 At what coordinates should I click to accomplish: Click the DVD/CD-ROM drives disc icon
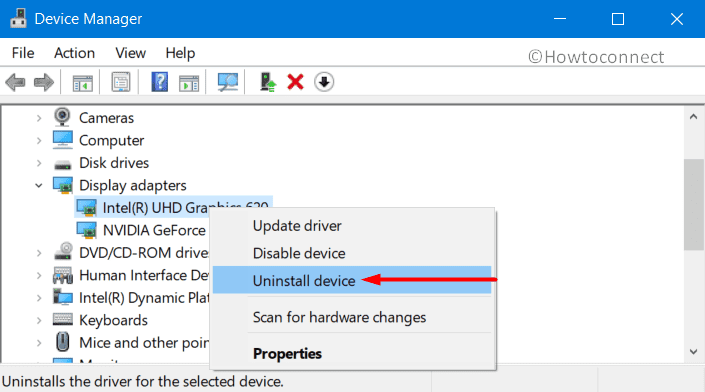point(63,251)
